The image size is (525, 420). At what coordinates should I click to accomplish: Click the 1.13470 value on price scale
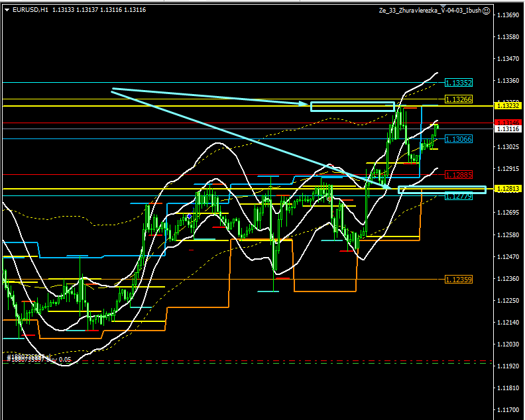coord(508,58)
